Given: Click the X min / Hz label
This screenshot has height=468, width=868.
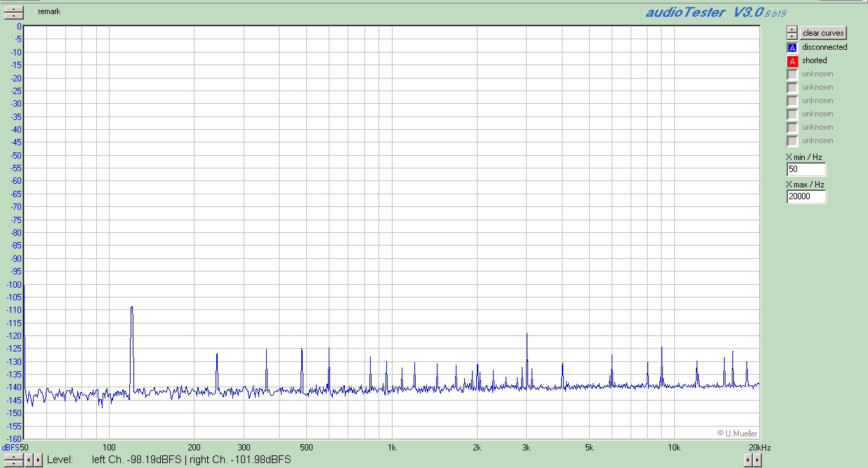Looking at the screenshot, I should tap(804, 157).
